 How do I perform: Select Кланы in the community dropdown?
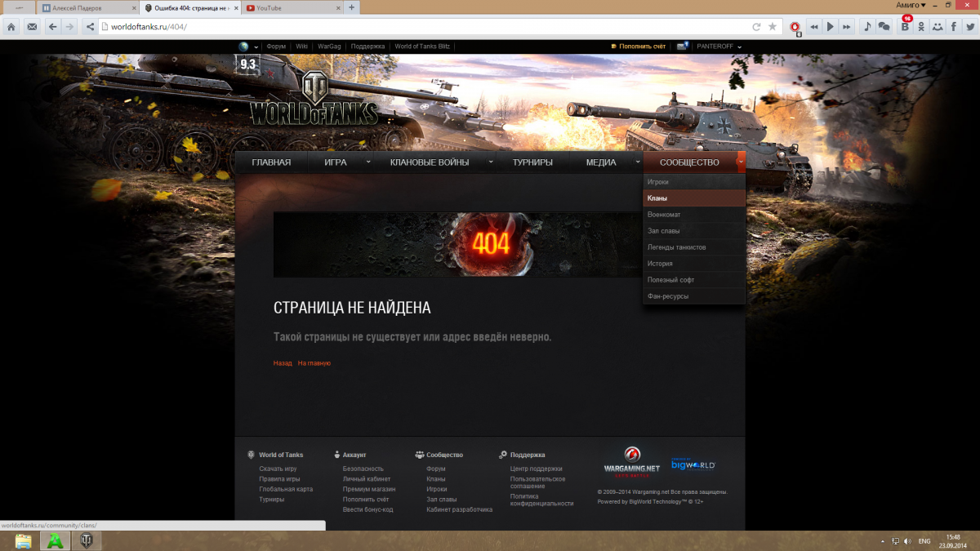coord(694,198)
